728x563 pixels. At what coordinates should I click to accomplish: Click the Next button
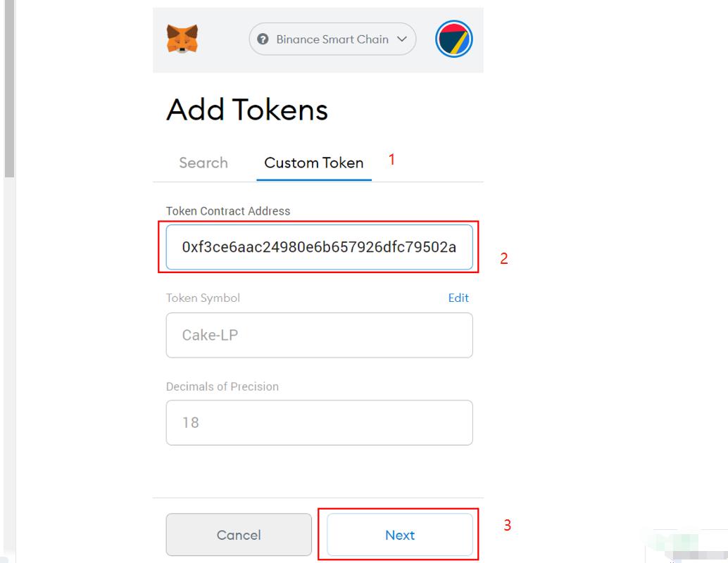coord(399,535)
